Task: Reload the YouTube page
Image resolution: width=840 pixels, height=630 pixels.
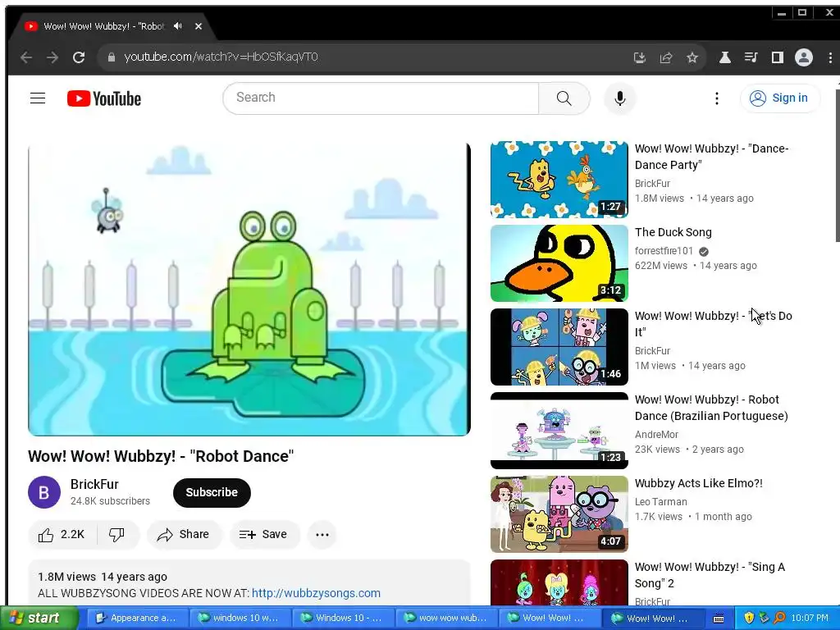Action: pos(79,57)
